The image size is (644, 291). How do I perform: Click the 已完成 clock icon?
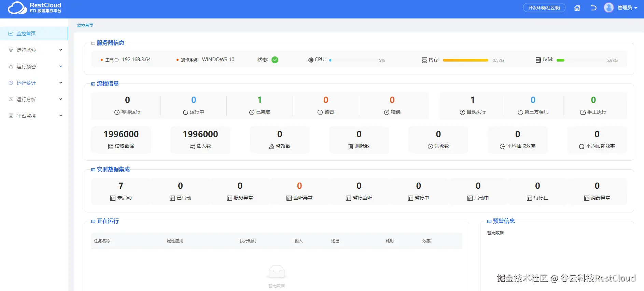(x=252, y=112)
